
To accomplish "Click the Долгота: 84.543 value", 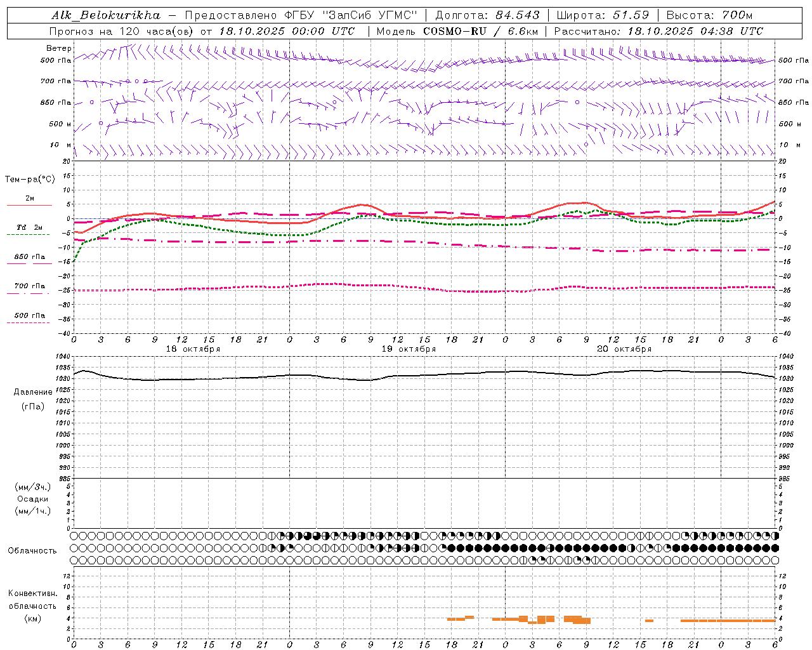I will click(x=487, y=15).
